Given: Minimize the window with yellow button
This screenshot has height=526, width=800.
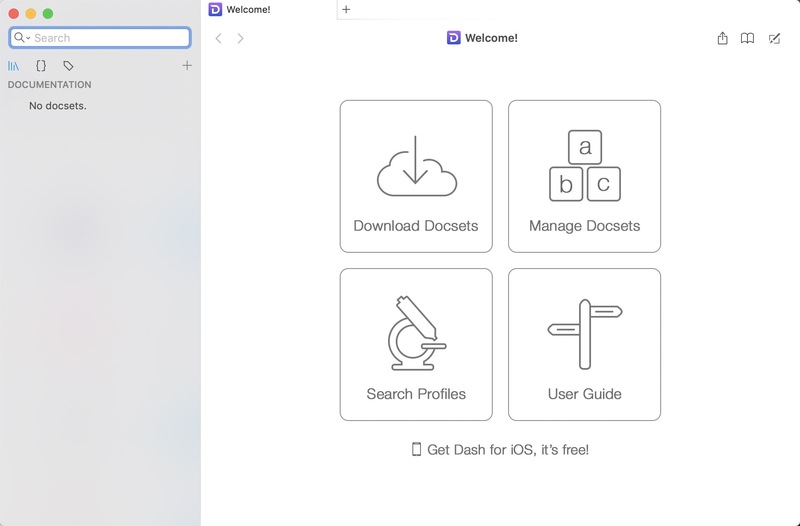Looking at the screenshot, I should (31, 14).
